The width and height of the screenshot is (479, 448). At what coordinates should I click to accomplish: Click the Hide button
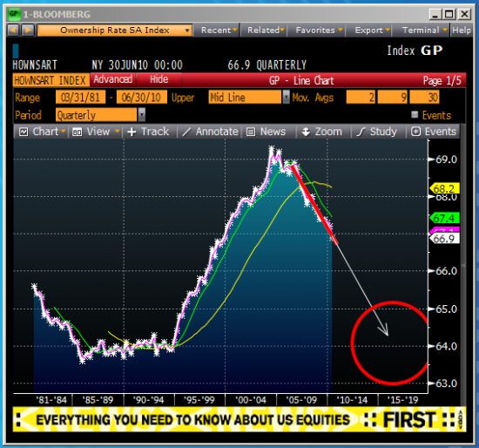pos(159,79)
